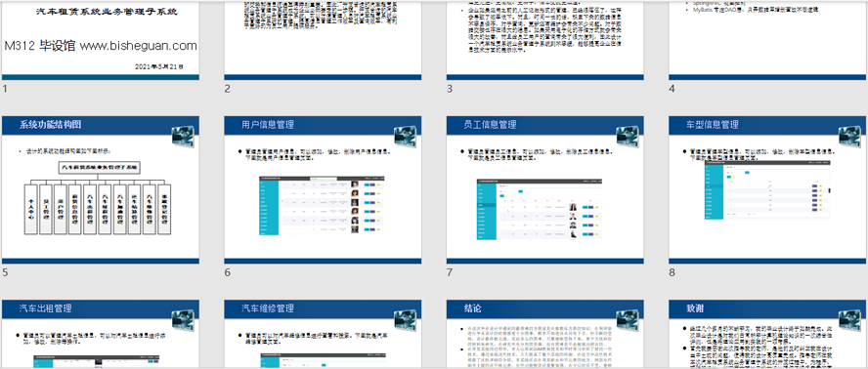Open the 系统功能结构图 slide thumbnail
The height and width of the screenshot is (369, 868).
pos(101,189)
